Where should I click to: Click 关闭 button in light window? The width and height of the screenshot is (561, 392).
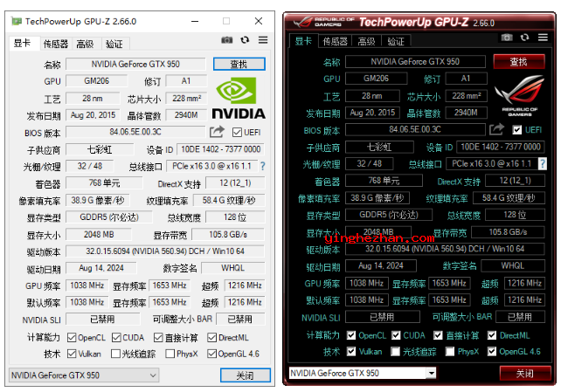pyautogui.click(x=245, y=375)
